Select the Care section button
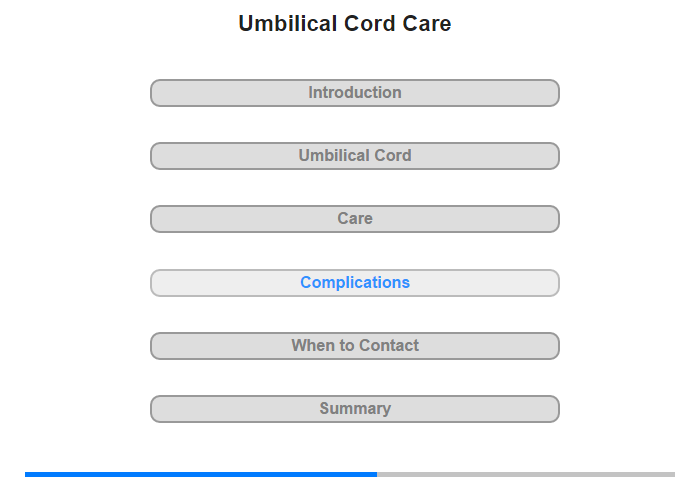 tap(355, 219)
